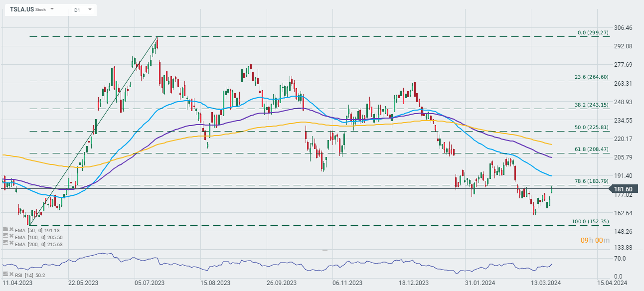Open settings icon for RSI 14 indicator
The width and height of the screenshot is (644, 291).
click(5, 275)
